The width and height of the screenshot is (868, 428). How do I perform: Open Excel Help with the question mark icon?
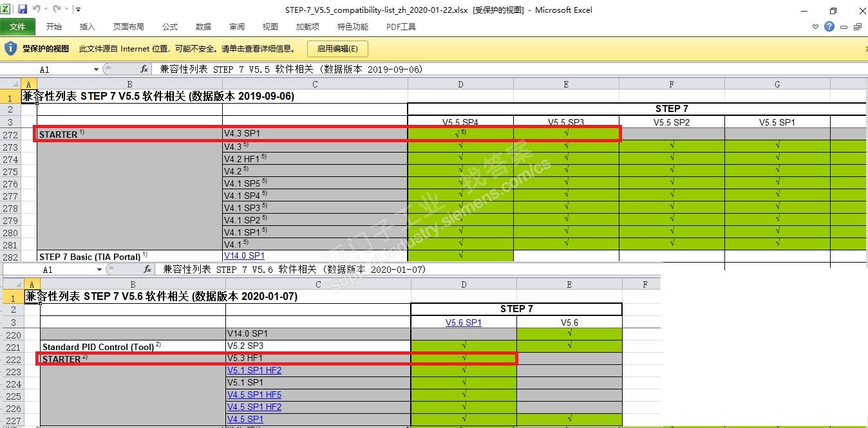829,26
